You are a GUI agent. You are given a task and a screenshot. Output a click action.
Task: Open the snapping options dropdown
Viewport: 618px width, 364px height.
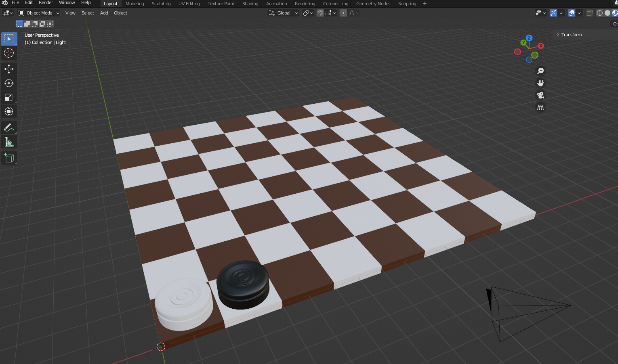[331, 13]
